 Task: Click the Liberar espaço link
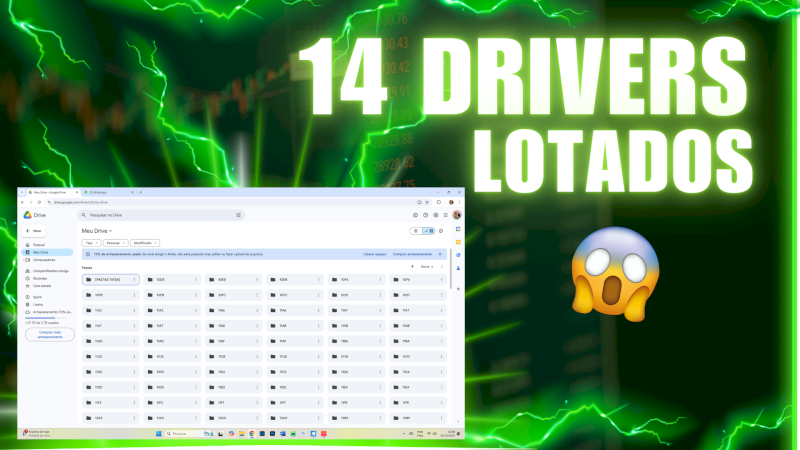pyautogui.click(x=374, y=254)
